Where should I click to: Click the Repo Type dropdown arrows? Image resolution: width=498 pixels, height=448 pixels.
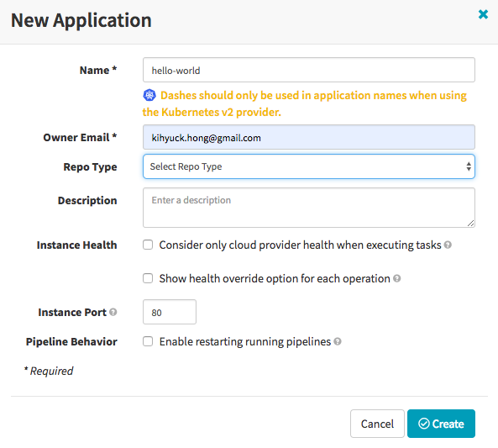(x=469, y=166)
